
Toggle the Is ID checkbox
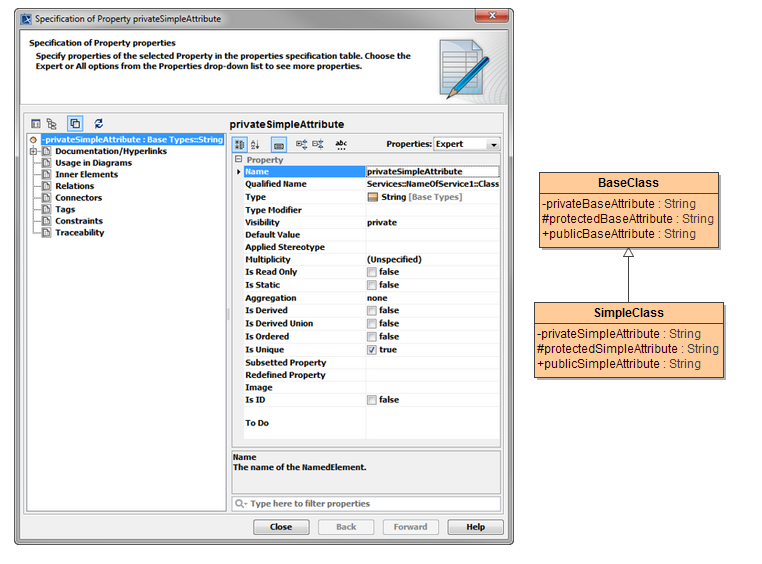372,400
